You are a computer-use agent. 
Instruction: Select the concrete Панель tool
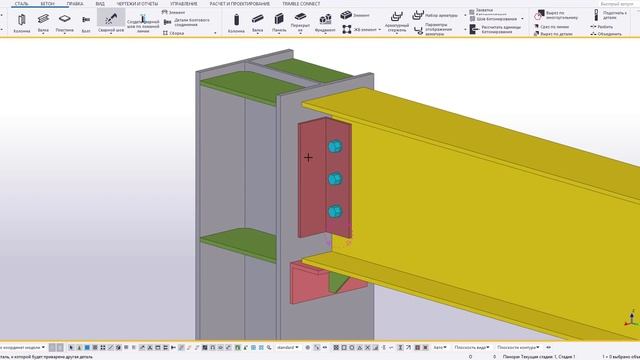point(279,23)
